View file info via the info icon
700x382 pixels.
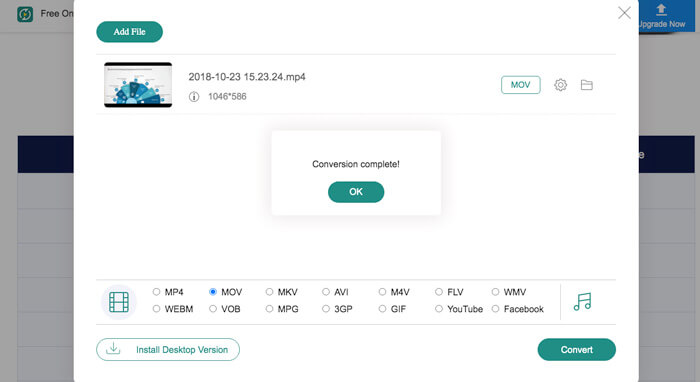194,96
